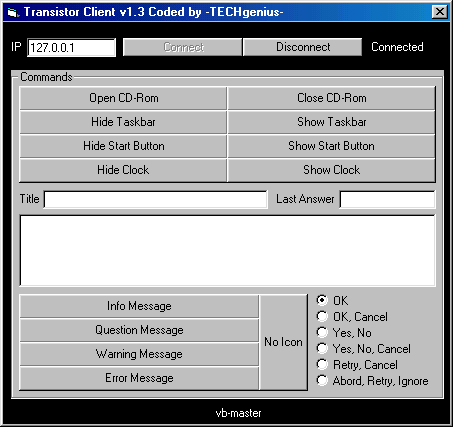Screen dimensions: 453x427
Task: Open the remote CD-Rom tray
Action: [123, 98]
